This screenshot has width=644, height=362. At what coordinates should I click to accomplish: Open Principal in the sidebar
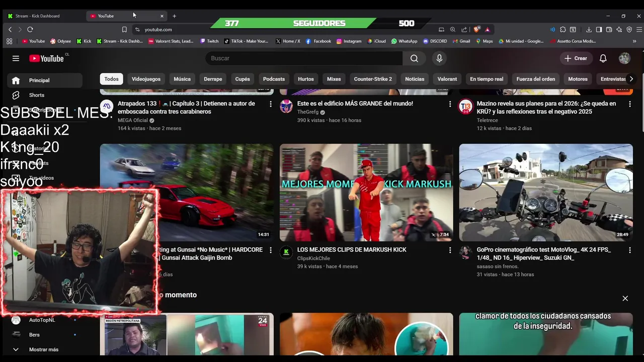pyautogui.click(x=44, y=80)
